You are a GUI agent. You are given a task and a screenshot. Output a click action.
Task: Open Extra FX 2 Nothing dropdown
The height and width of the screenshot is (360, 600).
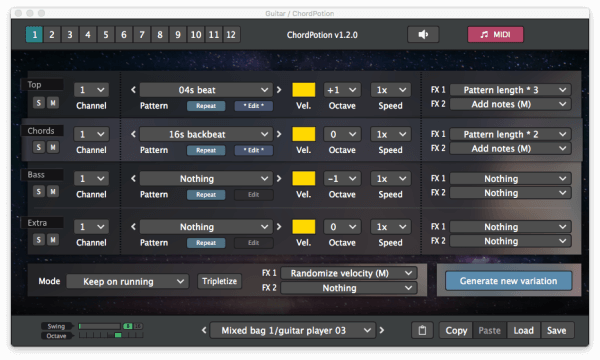(510, 241)
